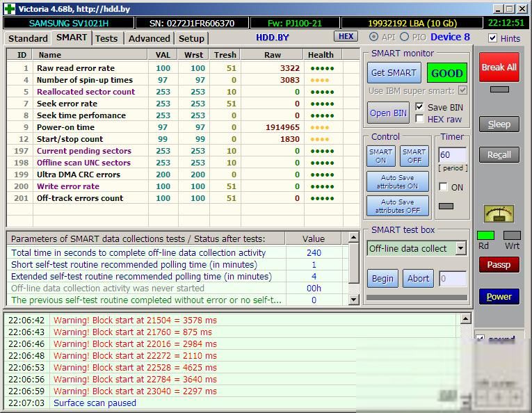Screen dimensions: 532x413
Task: Click the Open BIN button
Action: click(388, 113)
